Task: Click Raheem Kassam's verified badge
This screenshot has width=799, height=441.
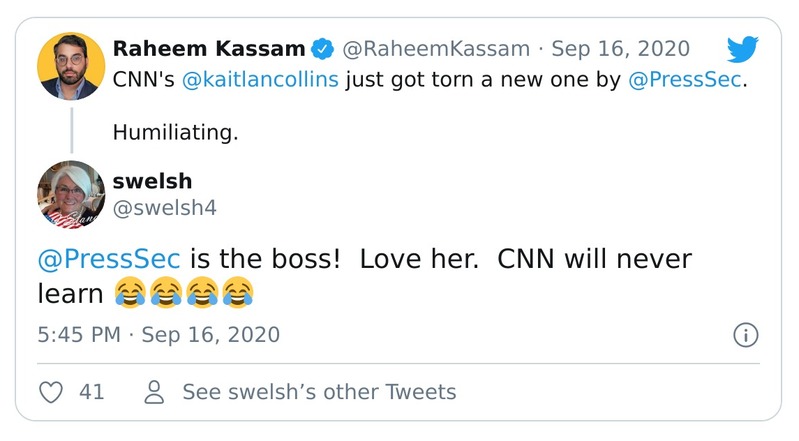Action: (323, 48)
